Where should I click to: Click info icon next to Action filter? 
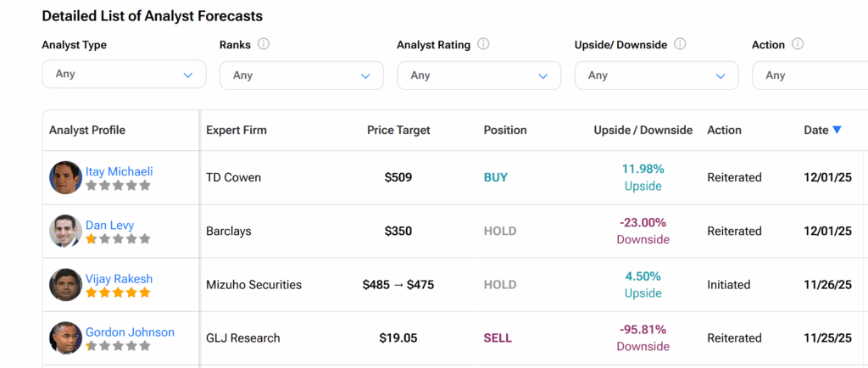tap(798, 45)
